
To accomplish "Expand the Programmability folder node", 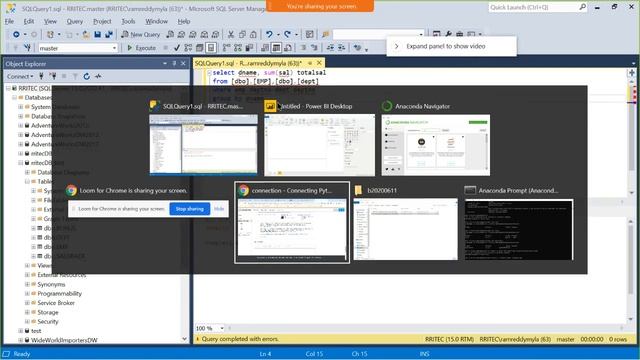I will pos(27,293).
